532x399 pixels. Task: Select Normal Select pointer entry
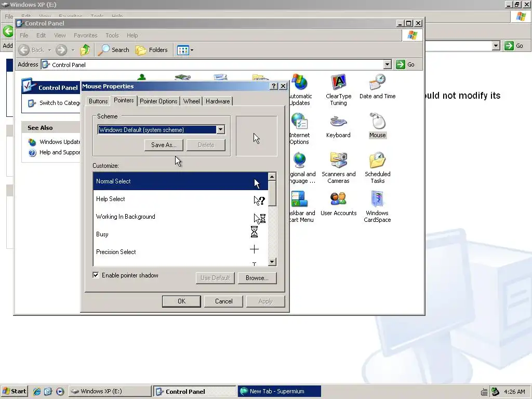point(180,181)
